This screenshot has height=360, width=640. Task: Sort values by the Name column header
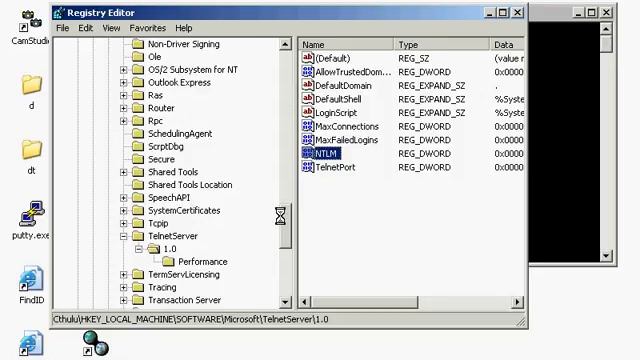[x=347, y=44]
